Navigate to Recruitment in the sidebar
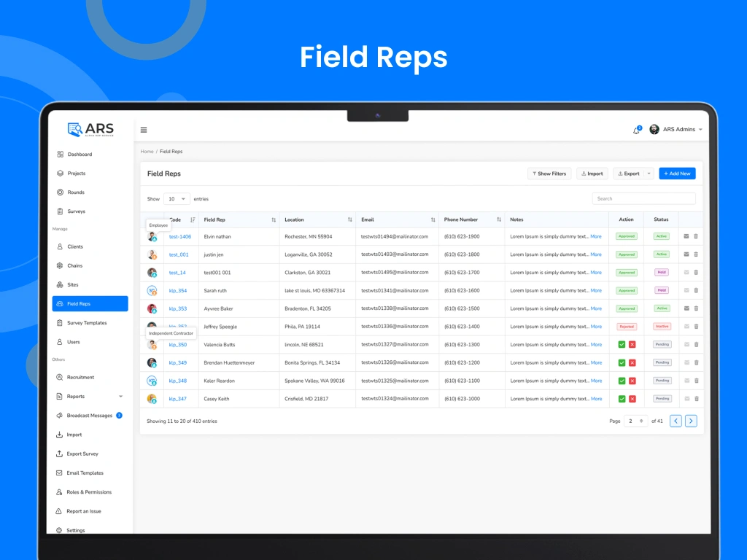The width and height of the screenshot is (747, 560). (80, 378)
